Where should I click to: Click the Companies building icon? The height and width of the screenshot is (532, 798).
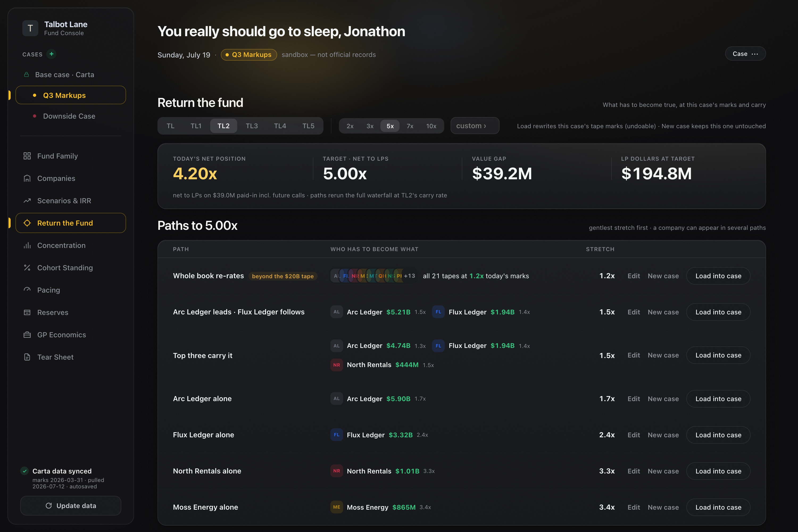click(27, 178)
